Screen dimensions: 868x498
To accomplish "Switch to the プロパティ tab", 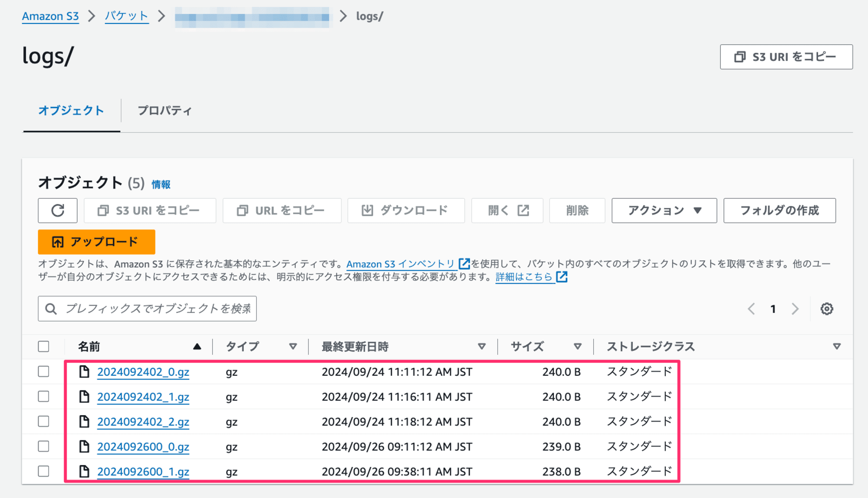I will tap(164, 111).
